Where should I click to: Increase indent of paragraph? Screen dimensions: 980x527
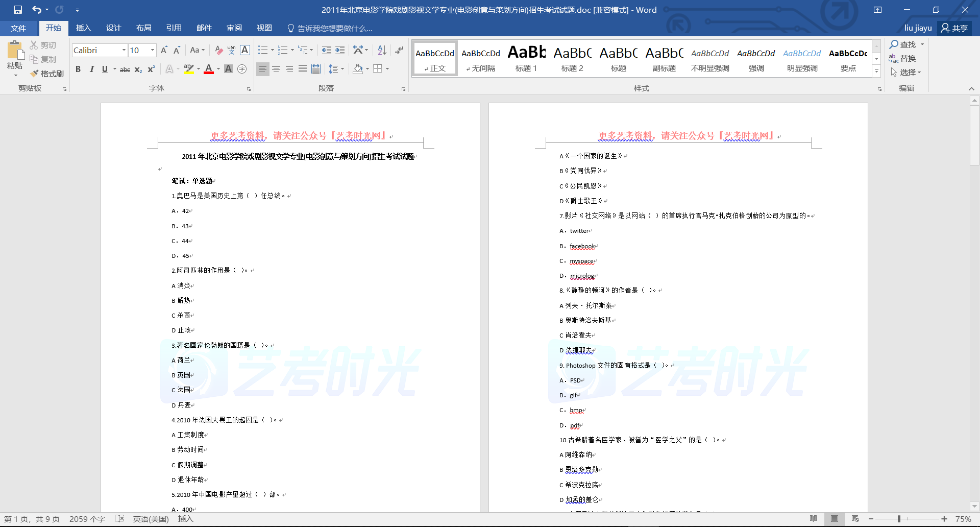tap(340, 50)
